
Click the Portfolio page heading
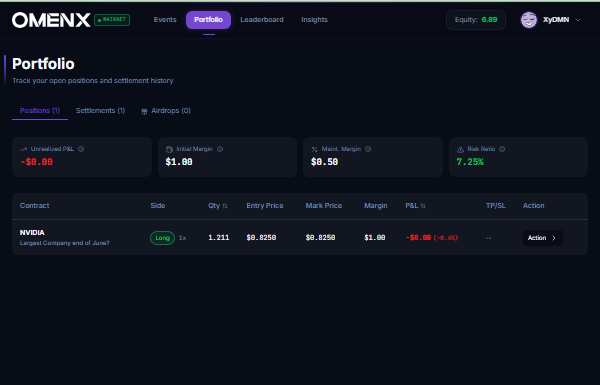click(43, 64)
